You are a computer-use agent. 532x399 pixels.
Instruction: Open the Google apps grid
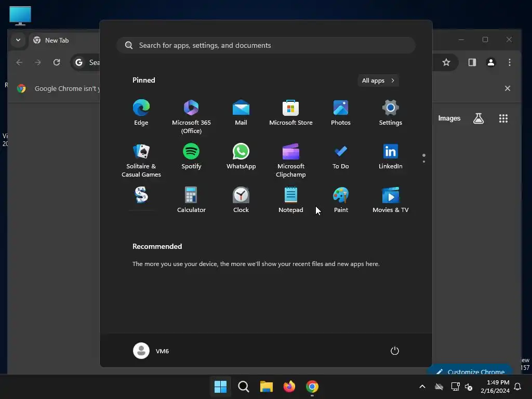point(503,118)
